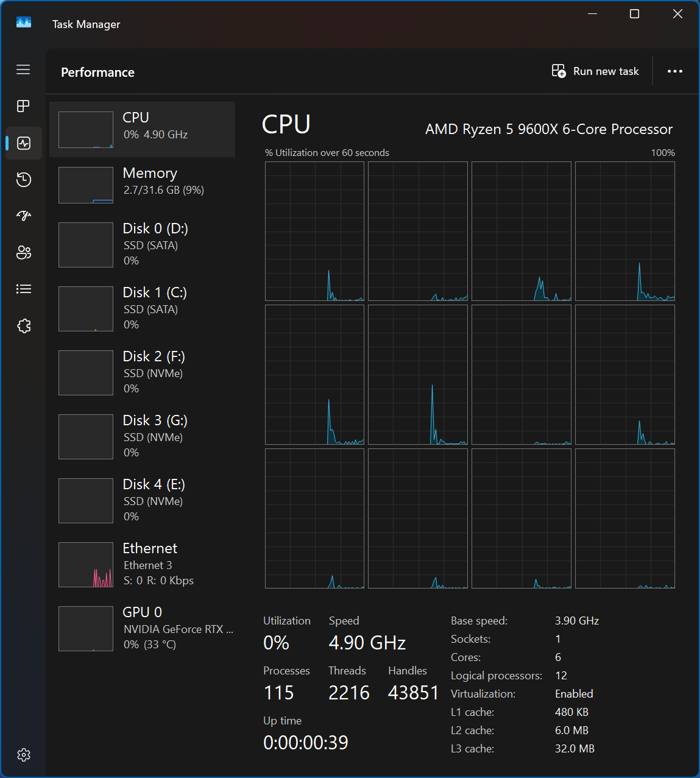Click the 4.90 GHz speed value

coord(367,643)
